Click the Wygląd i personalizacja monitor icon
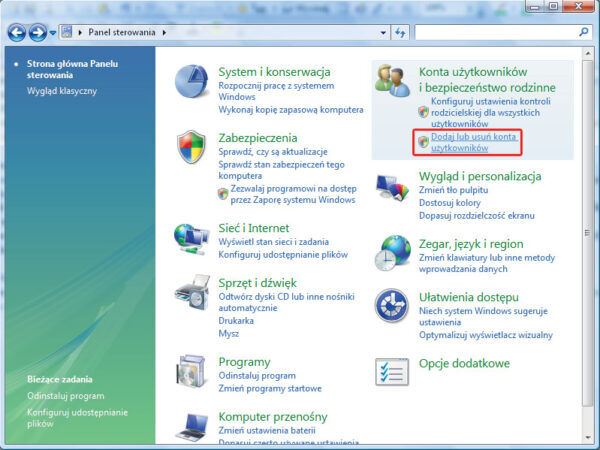This screenshot has height=450, width=600. (x=391, y=187)
